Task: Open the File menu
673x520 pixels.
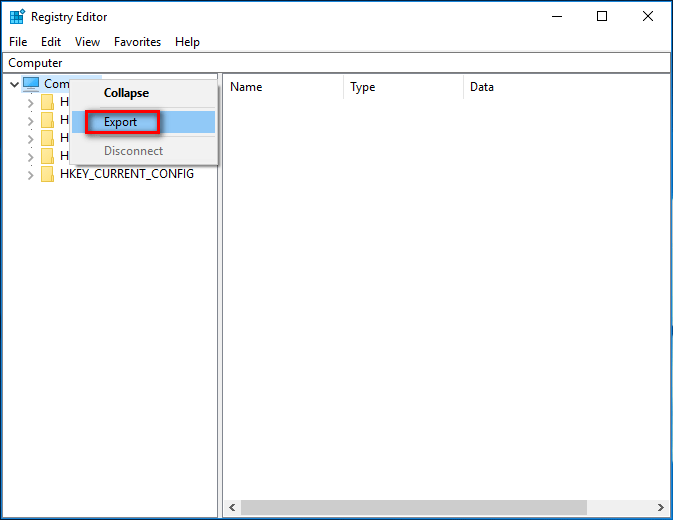Action: click(18, 42)
